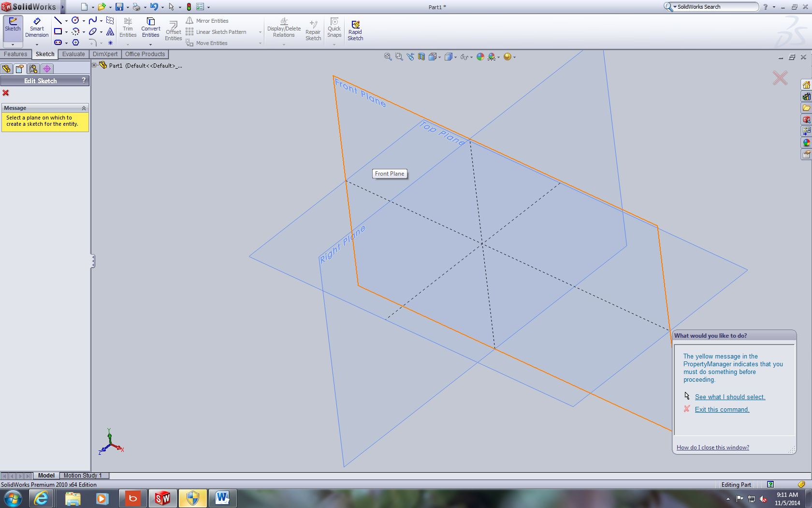
Task: Click Edit Sketch help question mark
Action: [84, 80]
